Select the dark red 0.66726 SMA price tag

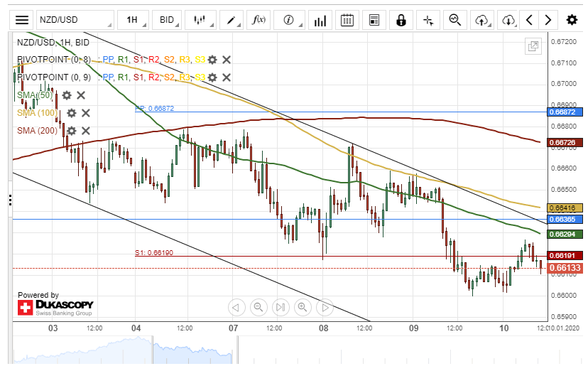[x=565, y=143]
